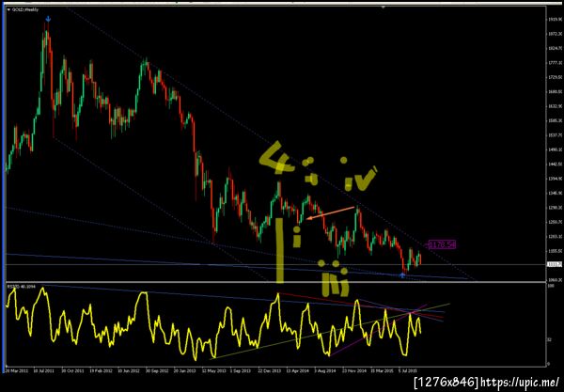The height and width of the screenshot is (392, 564).
Task: Click the 22 Dec 2013 date label
Action: click(x=269, y=370)
